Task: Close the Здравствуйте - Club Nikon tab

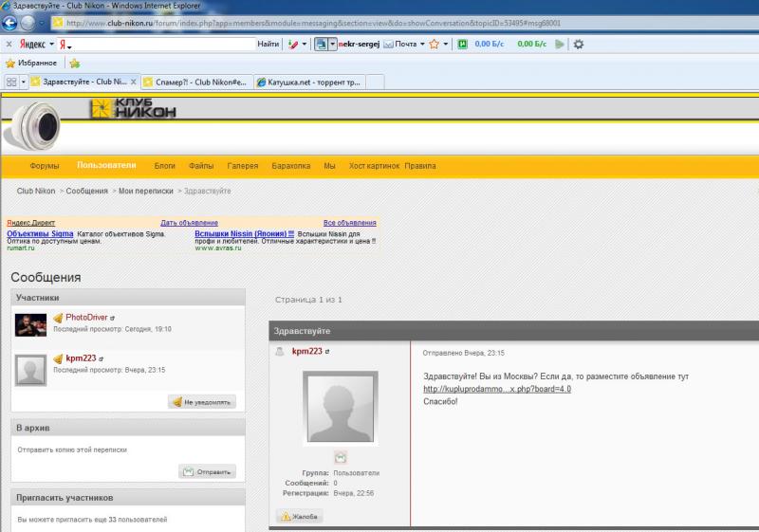Action: (133, 82)
